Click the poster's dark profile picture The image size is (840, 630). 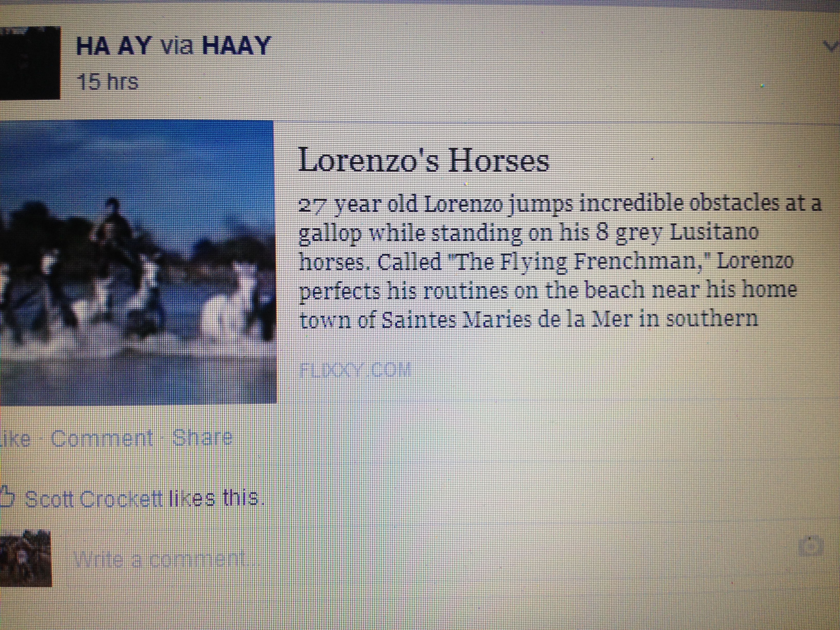pyautogui.click(x=30, y=63)
